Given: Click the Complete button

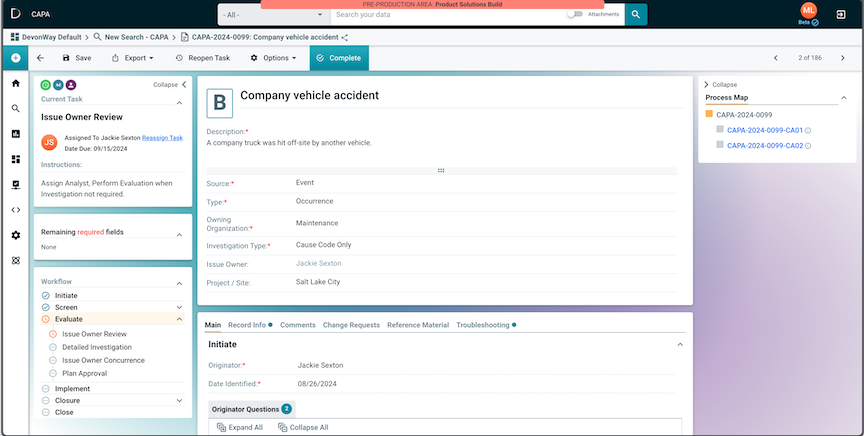Looking at the screenshot, I should click(x=339, y=58).
